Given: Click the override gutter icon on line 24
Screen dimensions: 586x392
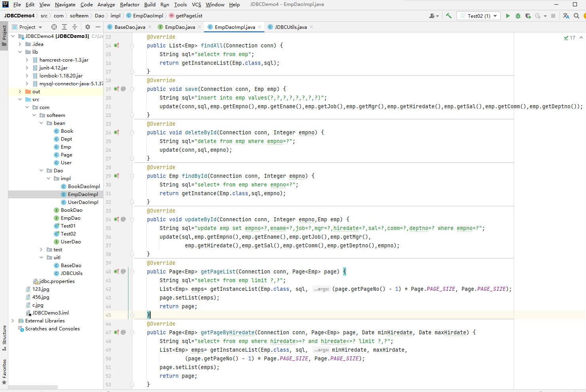Looking at the screenshot, I should tap(117, 132).
